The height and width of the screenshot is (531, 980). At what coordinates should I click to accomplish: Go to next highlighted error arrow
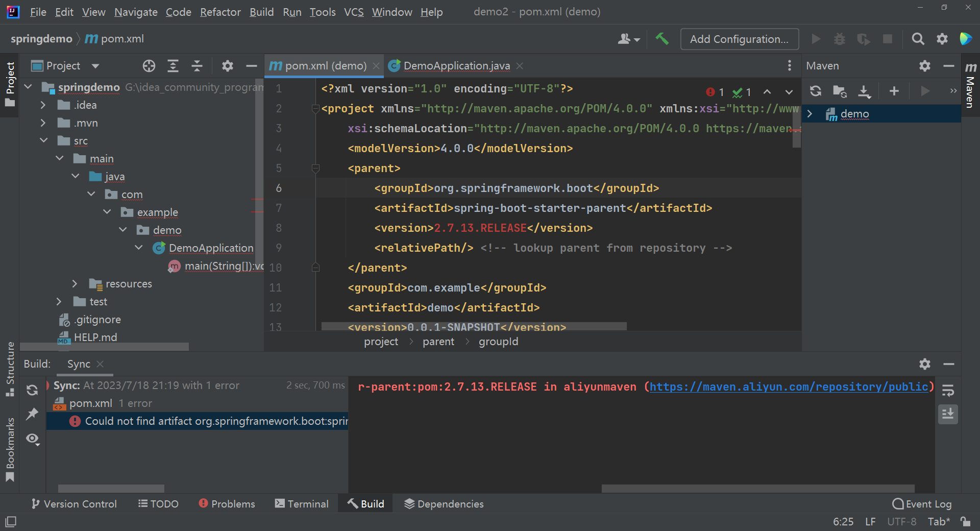(x=789, y=92)
